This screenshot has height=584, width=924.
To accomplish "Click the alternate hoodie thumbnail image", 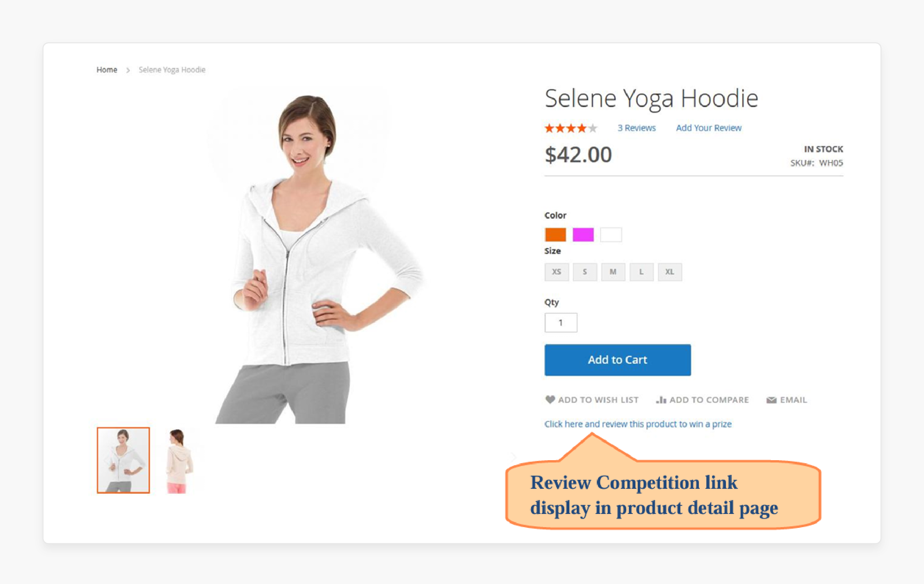I will (x=181, y=460).
